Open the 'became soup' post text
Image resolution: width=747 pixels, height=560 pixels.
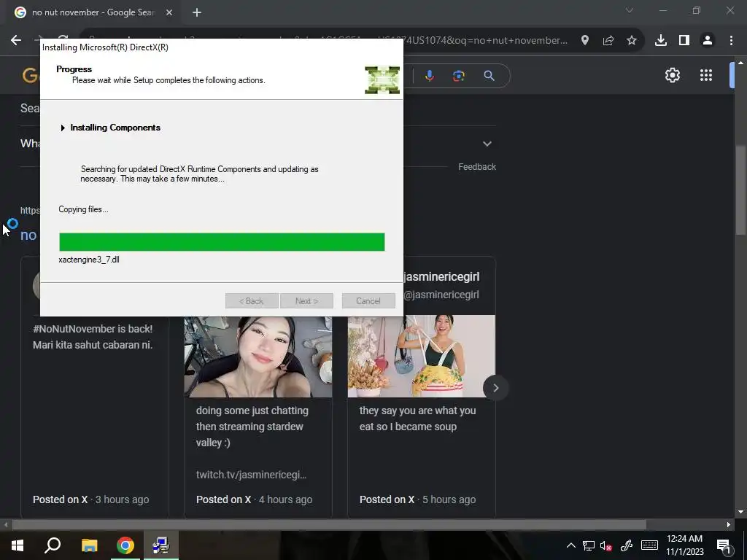(418, 419)
